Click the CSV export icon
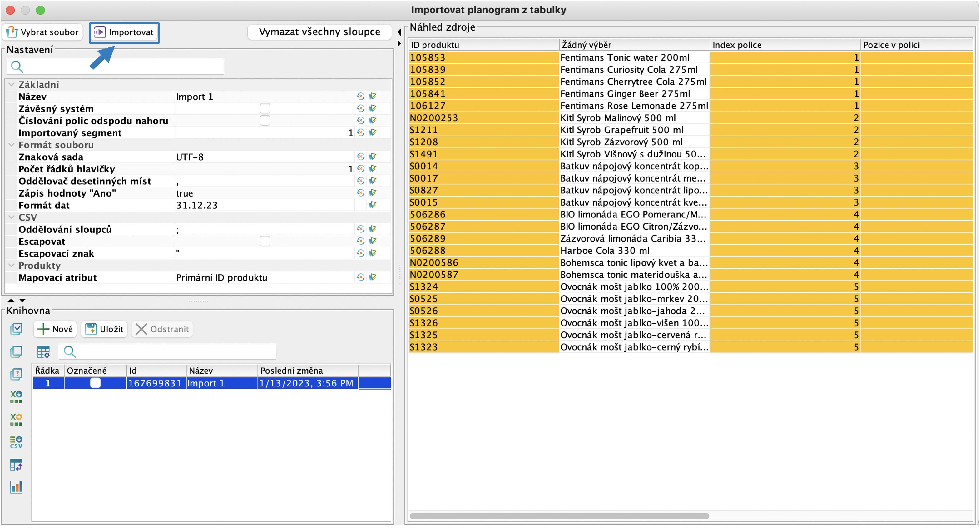This screenshot has height=528, width=980. coord(16,442)
